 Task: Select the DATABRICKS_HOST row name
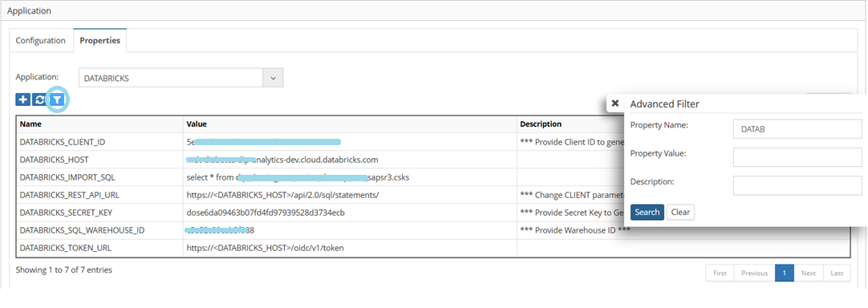coord(55,160)
